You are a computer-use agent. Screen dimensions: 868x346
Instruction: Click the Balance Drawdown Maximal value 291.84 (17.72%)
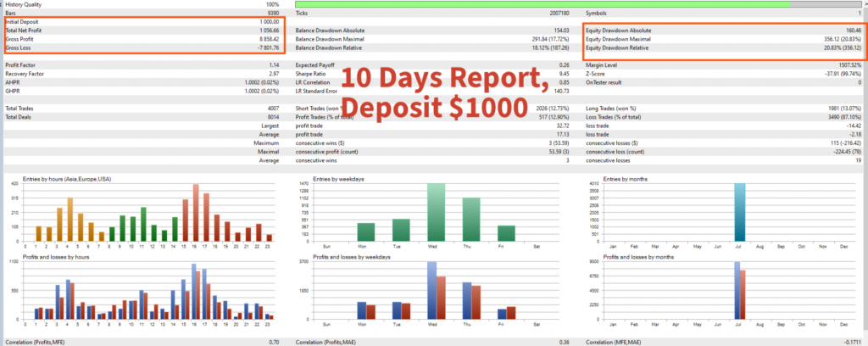point(551,39)
